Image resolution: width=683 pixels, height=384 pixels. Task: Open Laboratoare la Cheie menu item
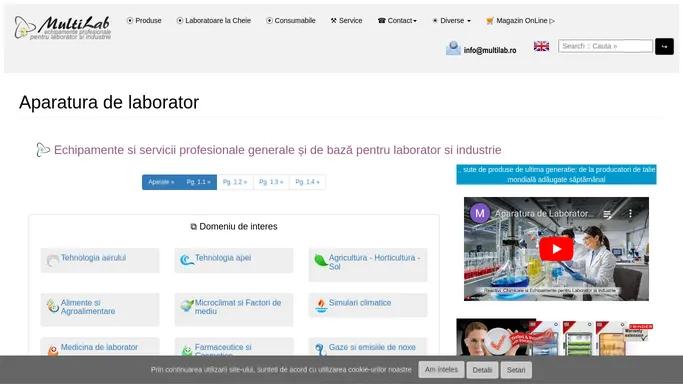click(214, 20)
